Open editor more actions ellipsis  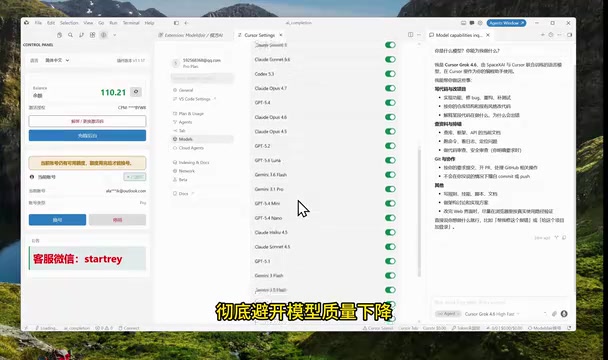point(419,35)
